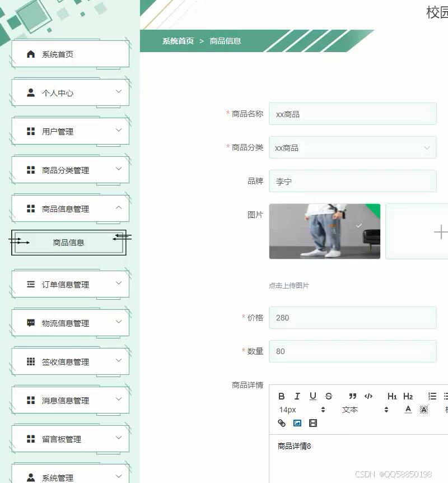This screenshot has height=483, width=448.
Task: Insert a hyperlink in the editor
Action: point(282,423)
